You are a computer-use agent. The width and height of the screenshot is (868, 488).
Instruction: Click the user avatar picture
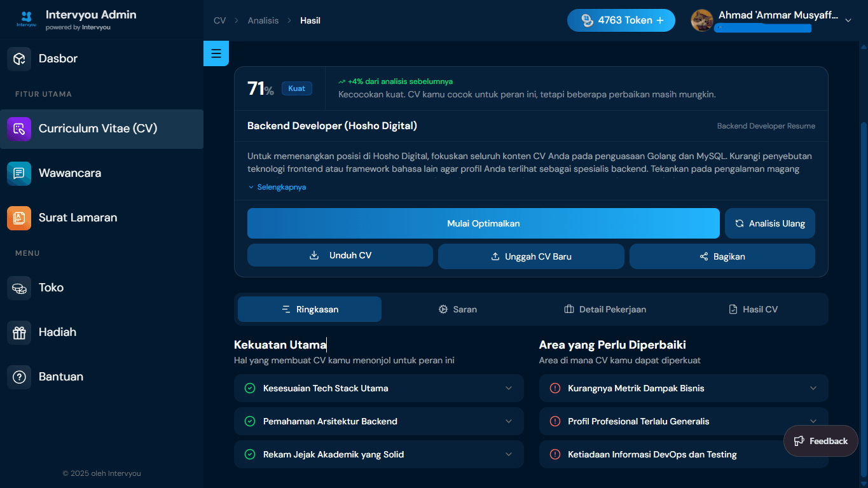[702, 20]
